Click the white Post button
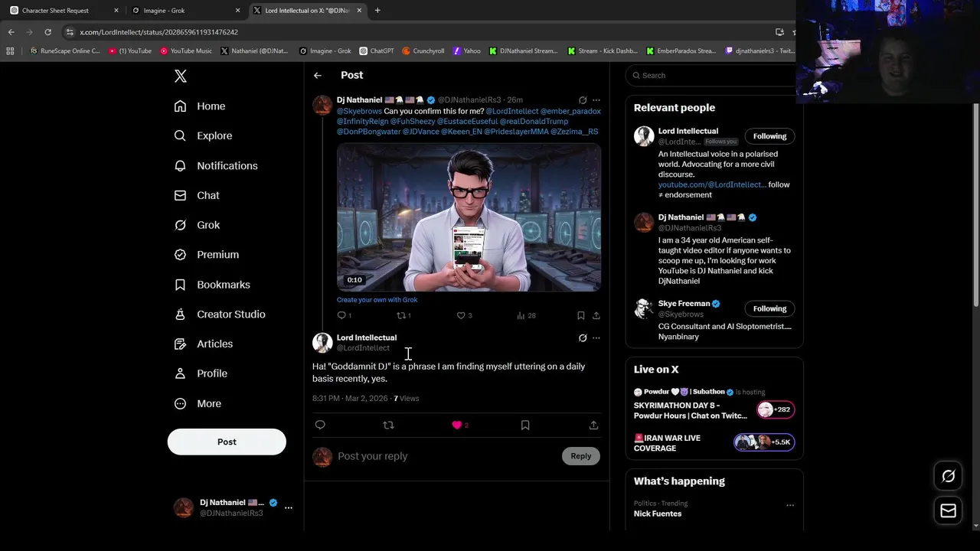This screenshot has height=551, width=980. [227, 442]
